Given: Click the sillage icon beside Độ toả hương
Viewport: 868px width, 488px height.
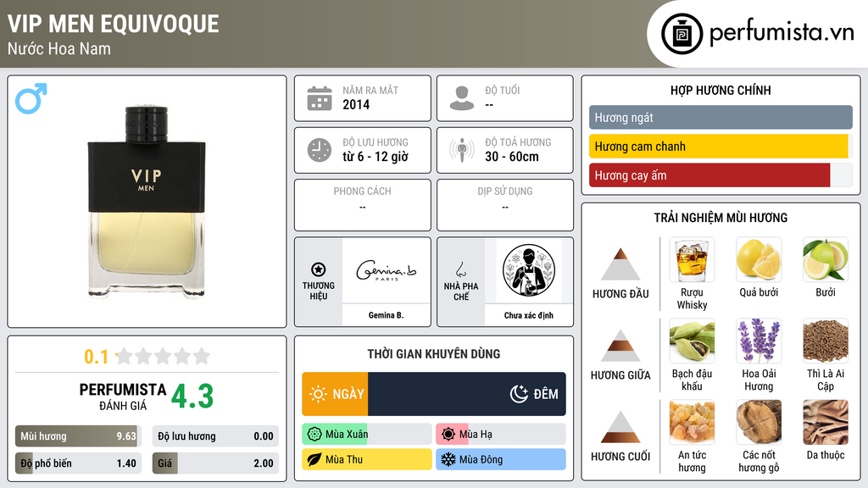Looking at the screenshot, I should pyautogui.click(x=462, y=150).
